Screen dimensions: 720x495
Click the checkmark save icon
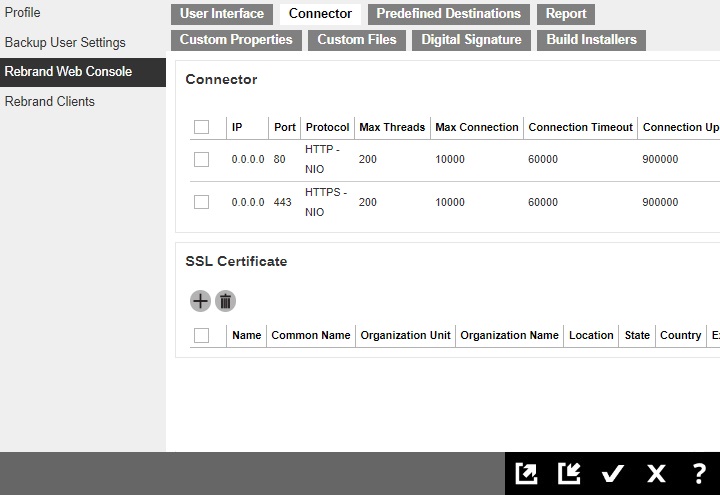coord(612,474)
